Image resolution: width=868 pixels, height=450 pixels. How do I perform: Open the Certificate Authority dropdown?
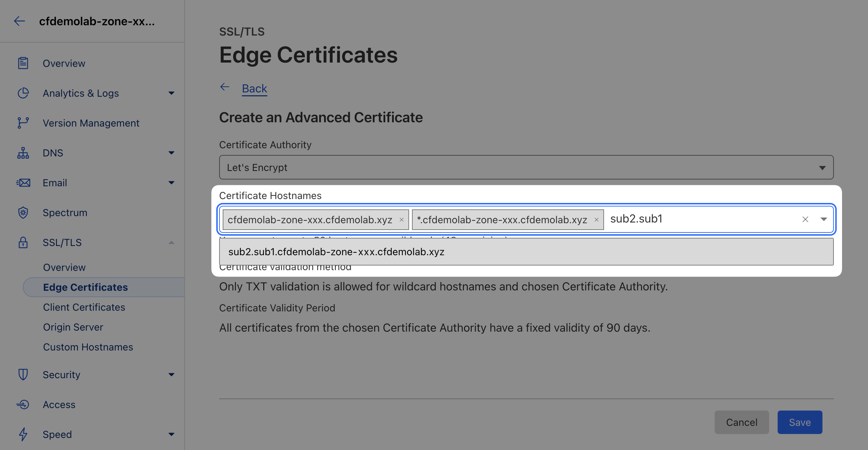pos(526,167)
